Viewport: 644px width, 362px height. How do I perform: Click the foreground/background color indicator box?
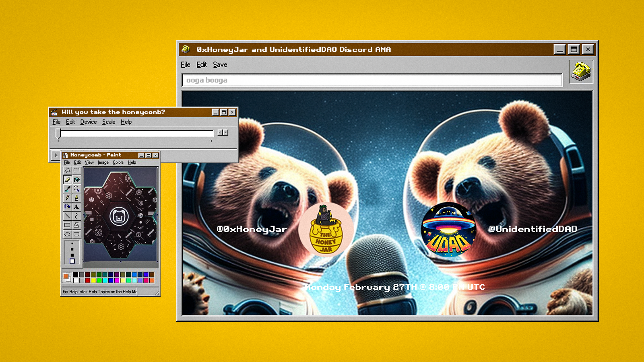click(x=67, y=277)
